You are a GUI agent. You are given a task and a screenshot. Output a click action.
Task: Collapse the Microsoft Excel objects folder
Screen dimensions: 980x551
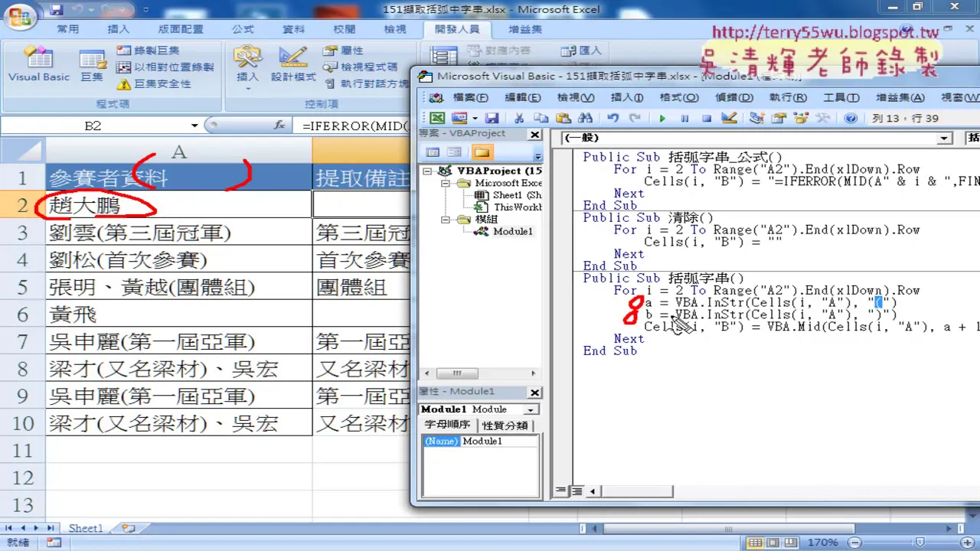pyautogui.click(x=446, y=183)
